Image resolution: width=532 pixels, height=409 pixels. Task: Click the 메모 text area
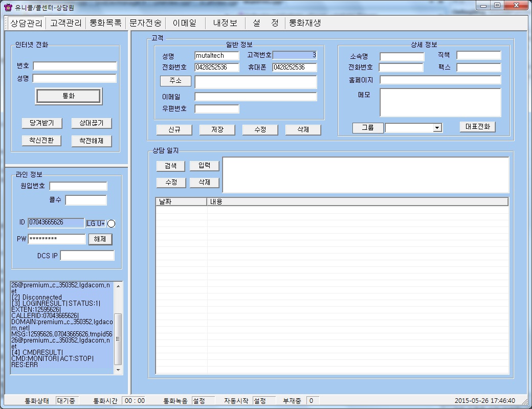click(x=440, y=102)
